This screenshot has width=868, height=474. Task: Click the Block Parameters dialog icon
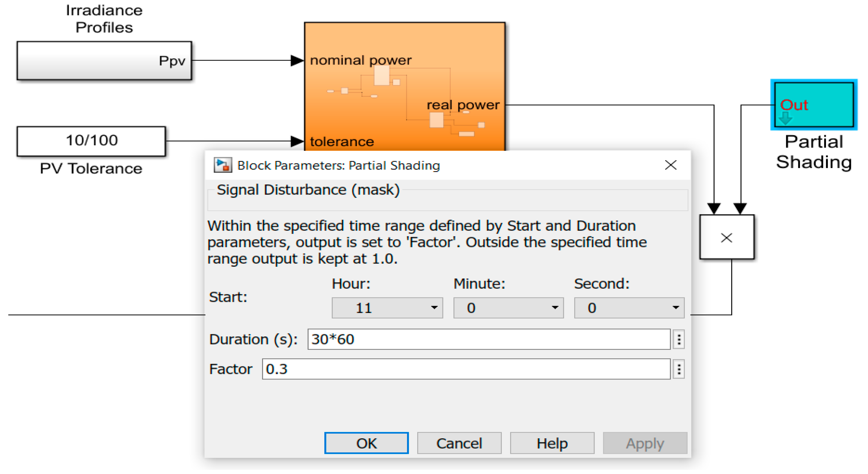coord(223,165)
